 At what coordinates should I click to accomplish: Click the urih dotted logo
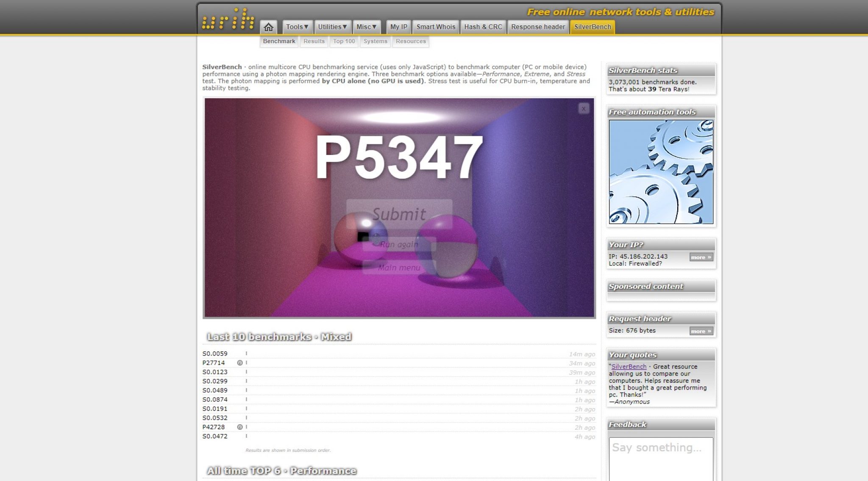click(x=228, y=19)
